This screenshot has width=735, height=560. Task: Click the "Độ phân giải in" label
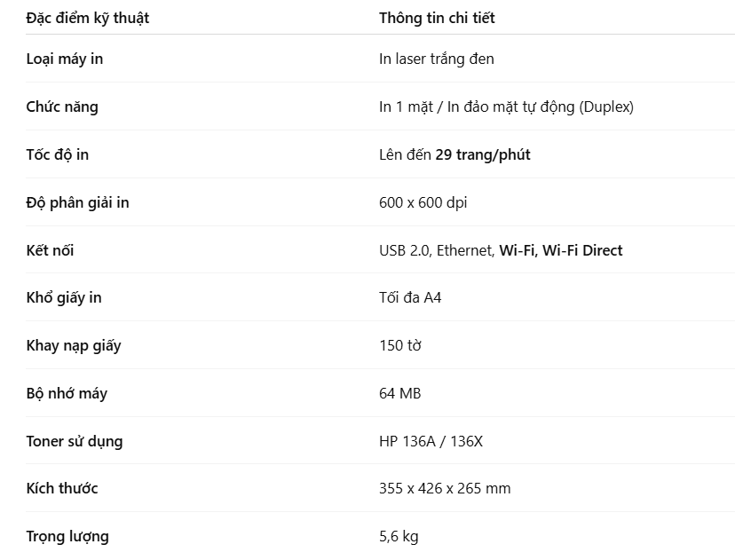(77, 202)
